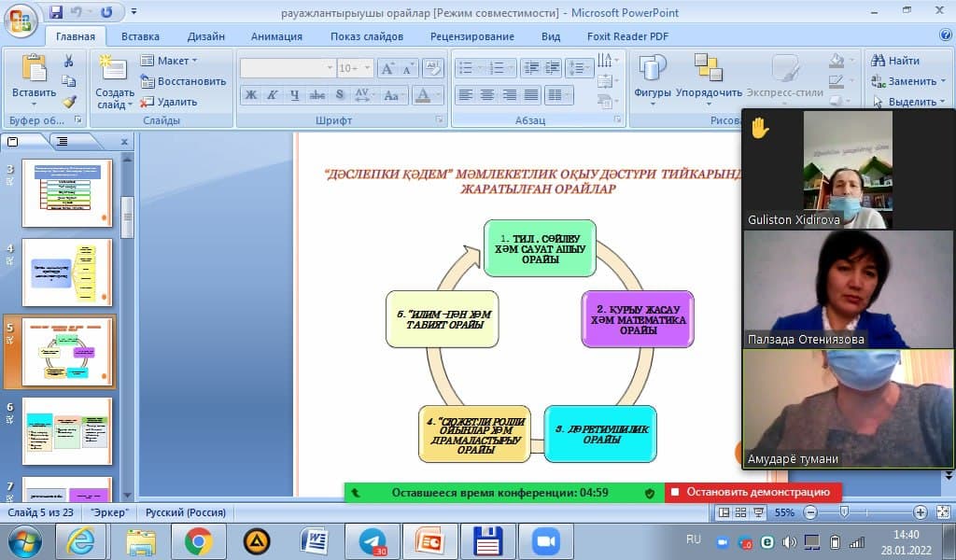Switch to the Вставка ribbon tab

point(140,36)
